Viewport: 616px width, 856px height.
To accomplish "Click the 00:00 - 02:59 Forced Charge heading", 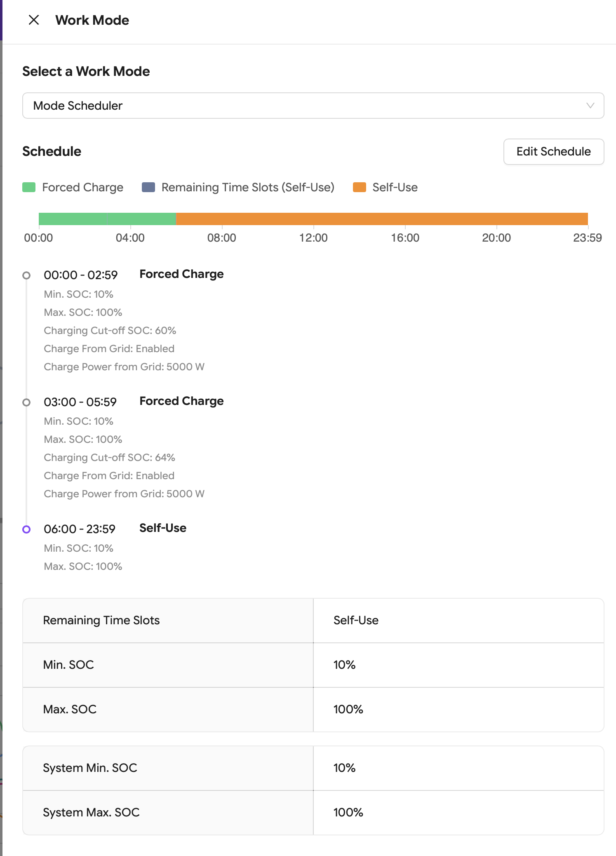I will pos(181,274).
